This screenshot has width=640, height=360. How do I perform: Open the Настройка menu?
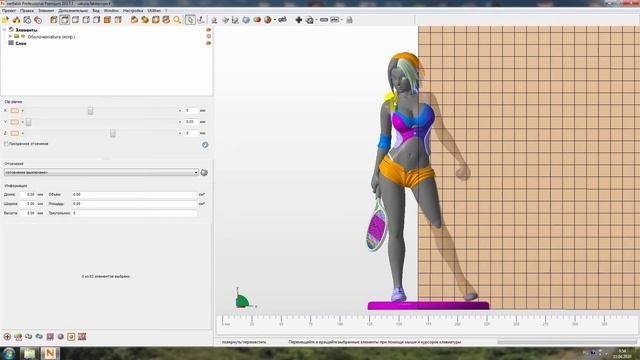point(133,11)
